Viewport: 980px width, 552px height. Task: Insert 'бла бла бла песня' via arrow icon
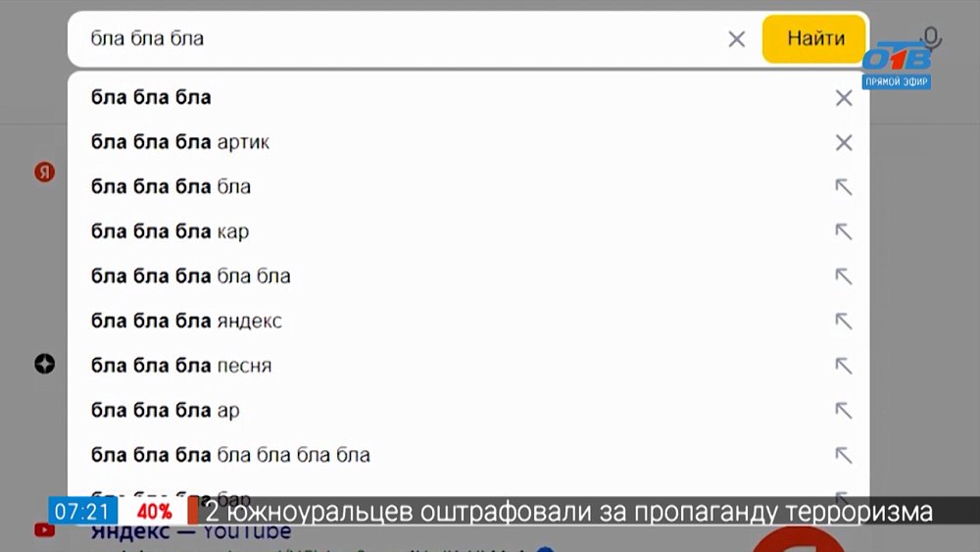[844, 366]
